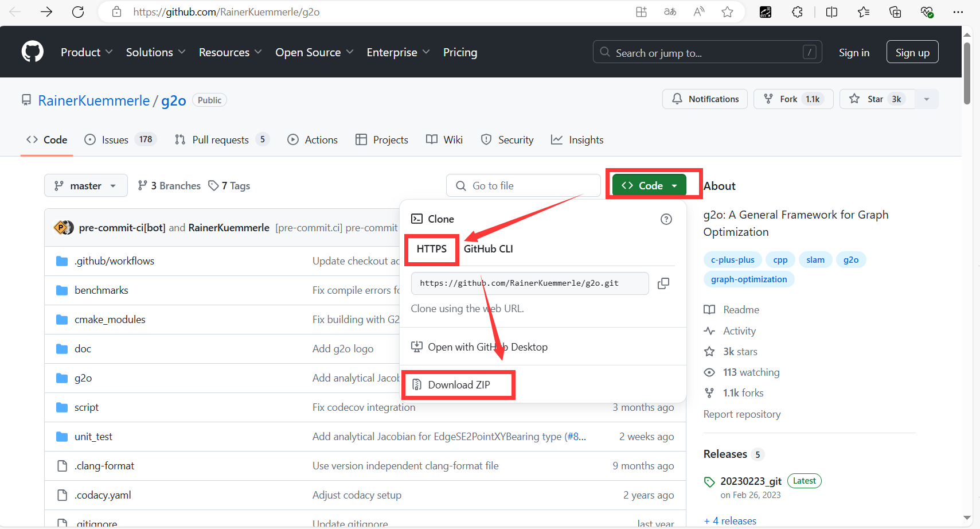
Task: Click the translate icon in address bar
Action: coord(670,11)
